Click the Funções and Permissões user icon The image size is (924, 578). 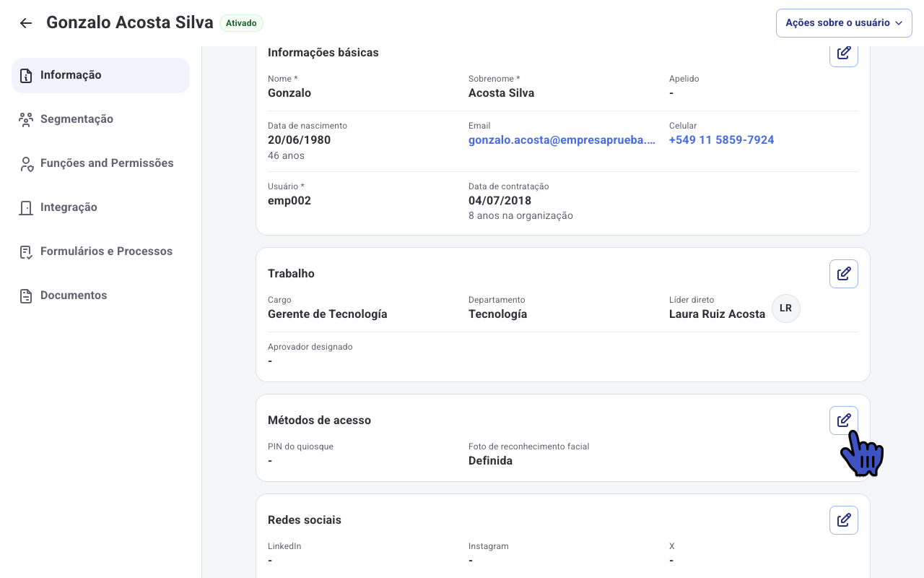point(26,164)
